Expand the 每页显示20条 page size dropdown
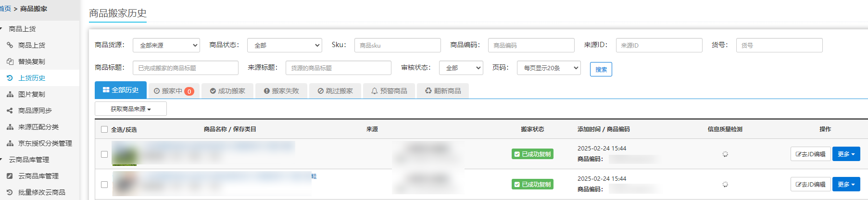Image resolution: width=868 pixels, height=200 pixels. 549,68
